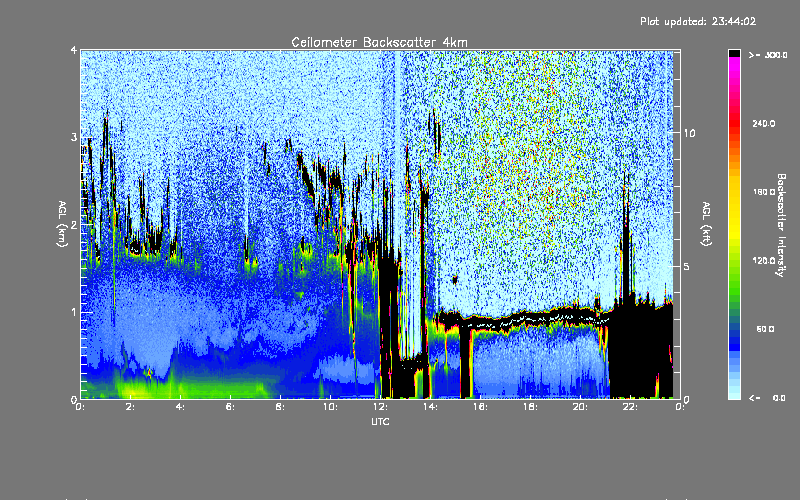Viewport: 800px width, 500px height.
Task: Click the '14:' tick label on time axis
Action: (431, 407)
